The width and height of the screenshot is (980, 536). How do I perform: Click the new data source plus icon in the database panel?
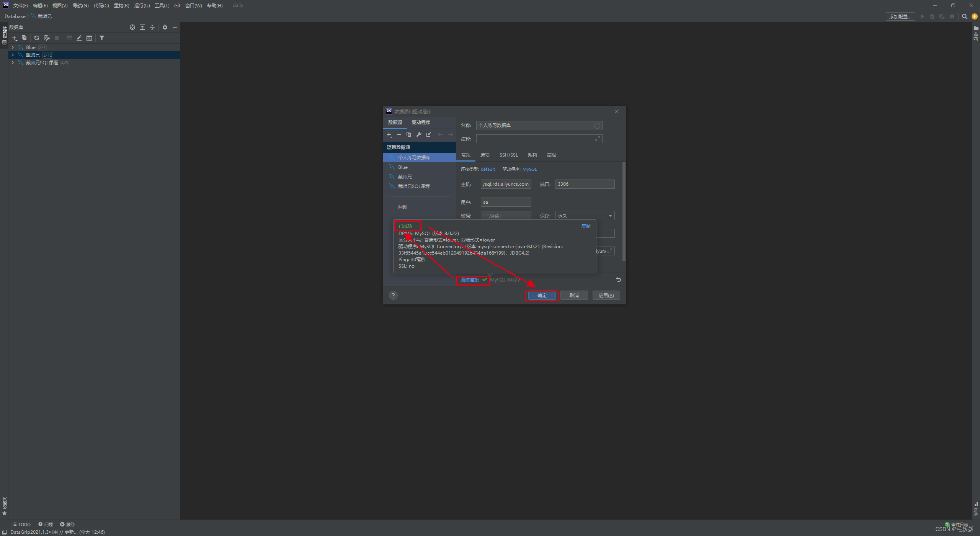15,38
